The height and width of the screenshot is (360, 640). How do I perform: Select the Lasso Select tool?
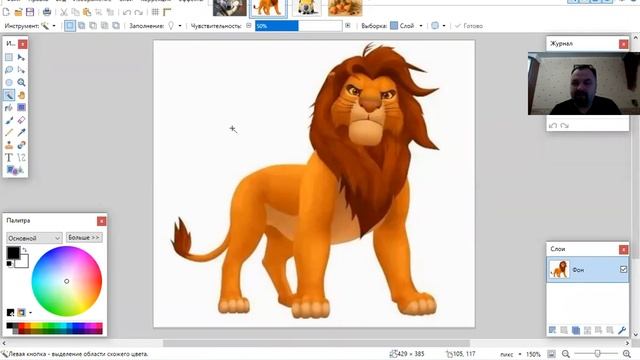(9, 70)
